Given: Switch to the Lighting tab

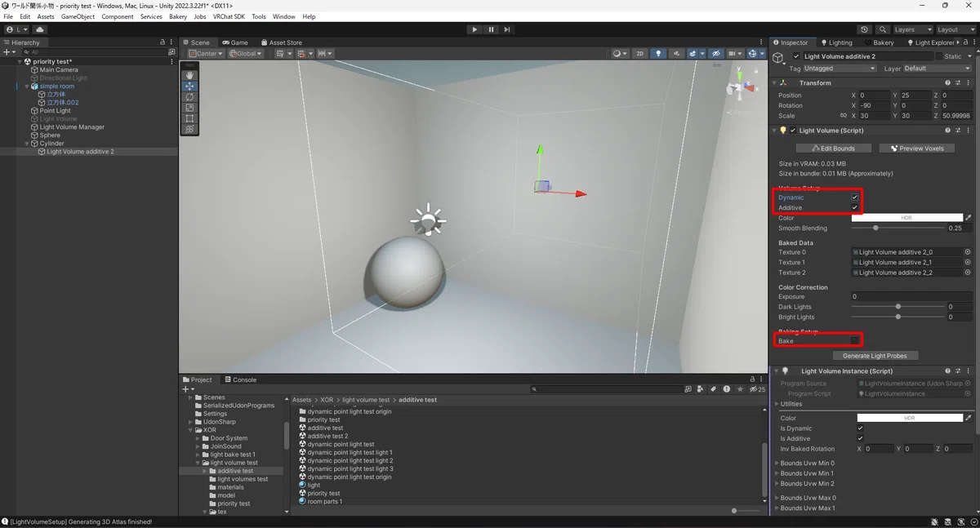Looking at the screenshot, I should [x=836, y=42].
